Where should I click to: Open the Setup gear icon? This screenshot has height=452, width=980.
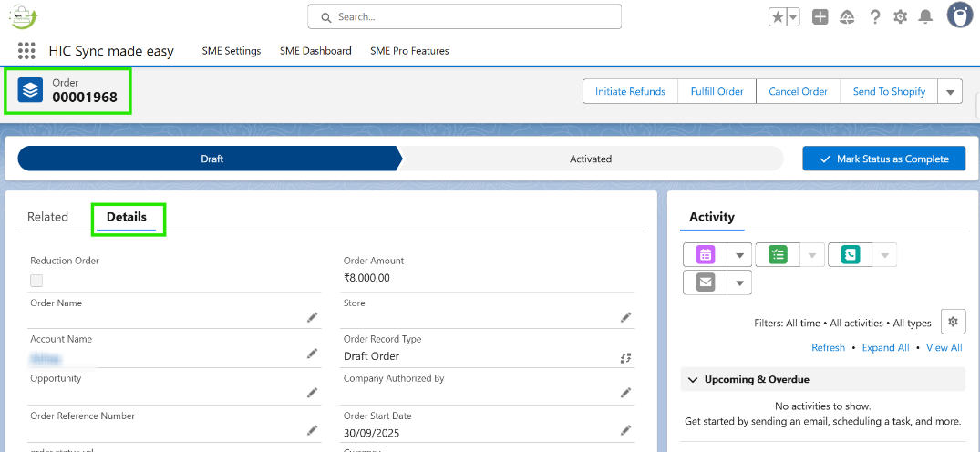pos(900,17)
